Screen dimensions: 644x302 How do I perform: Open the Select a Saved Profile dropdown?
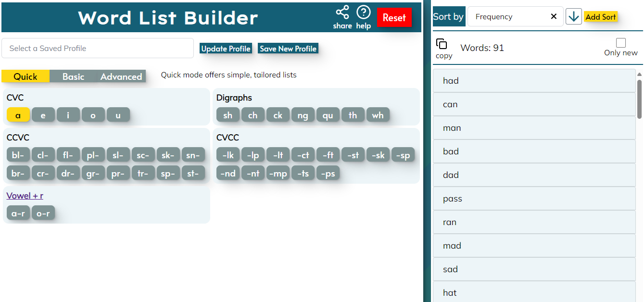click(x=98, y=48)
